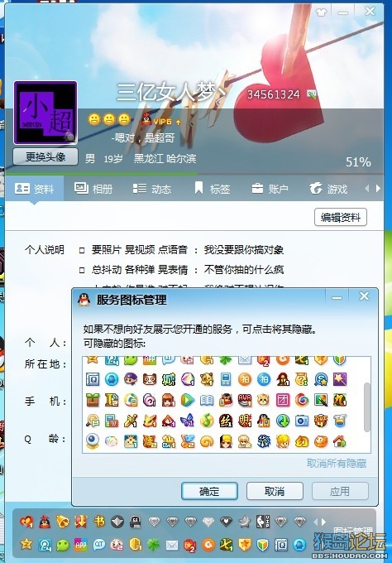Click the seashell service icon
The height and width of the screenshot is (563, 392).
point(112,441)
